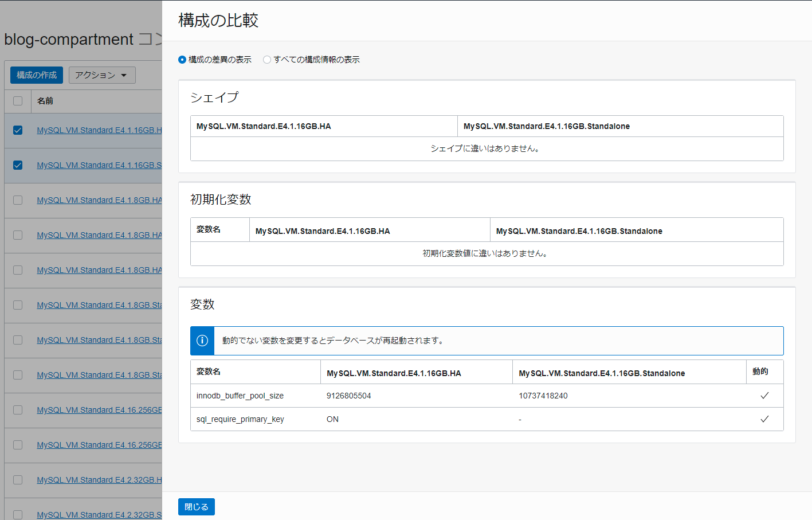Click the 変数 section heading
The height and width of the screenshot is (520, 812).
[x=202, y=304]
